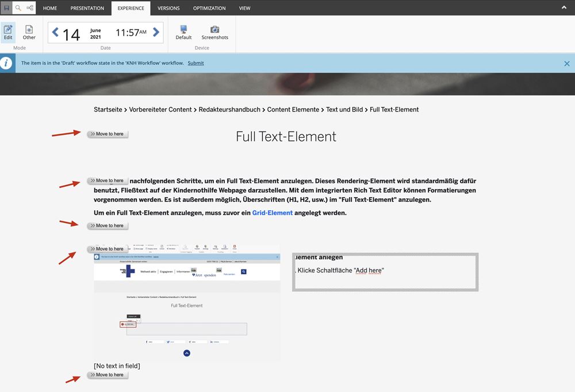Follow the Grid-Element link
The width and height of the screenshot is (575, 392).
coord(272,213)
